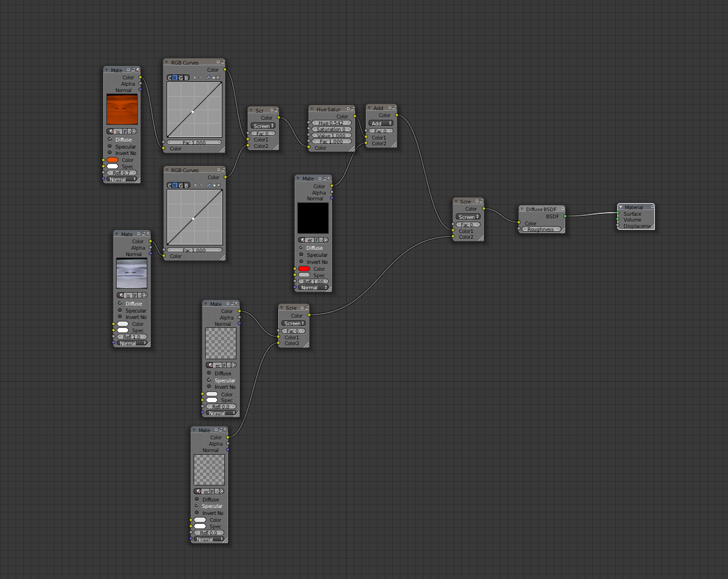Viewport: 728px width, 579px height.
Task: Click delete-point X icon in orange-fed RGB Curves
Action: point(218,77)
